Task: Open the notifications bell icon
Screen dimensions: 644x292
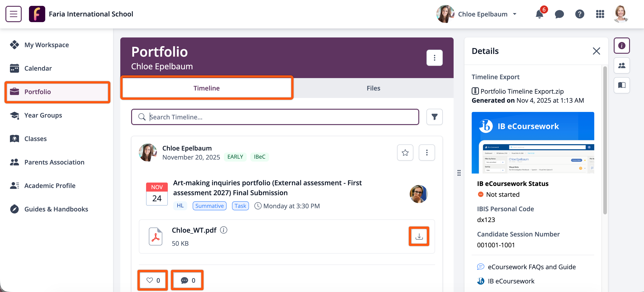Action: click(539, 14)
